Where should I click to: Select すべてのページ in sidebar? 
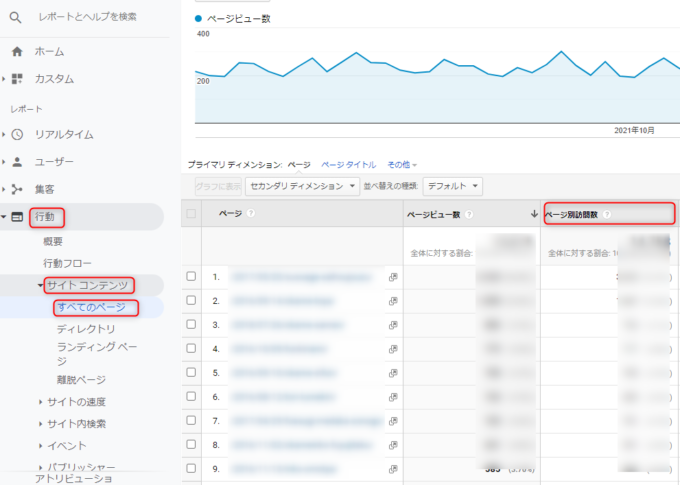[92, 307]
